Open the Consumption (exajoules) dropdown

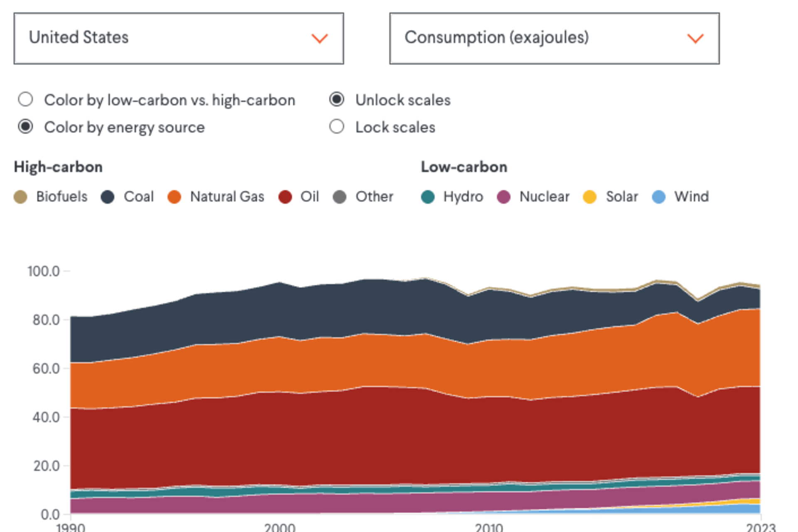tap(554, 38)
